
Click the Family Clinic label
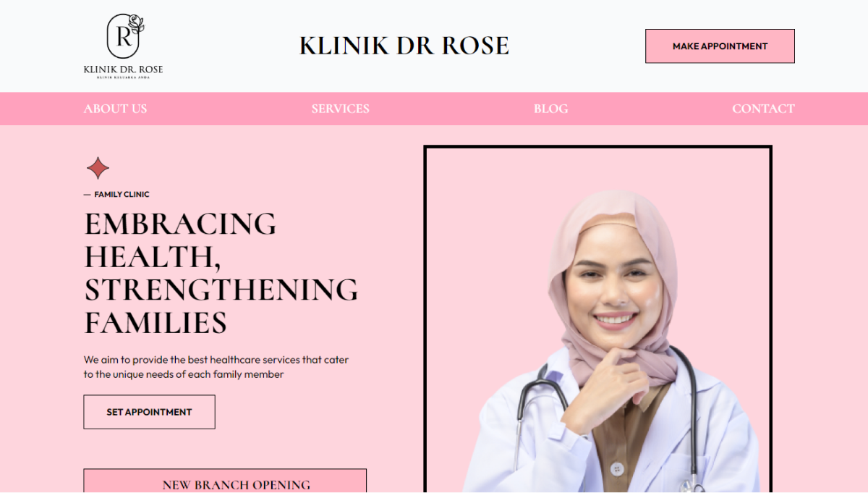[122, 194]
